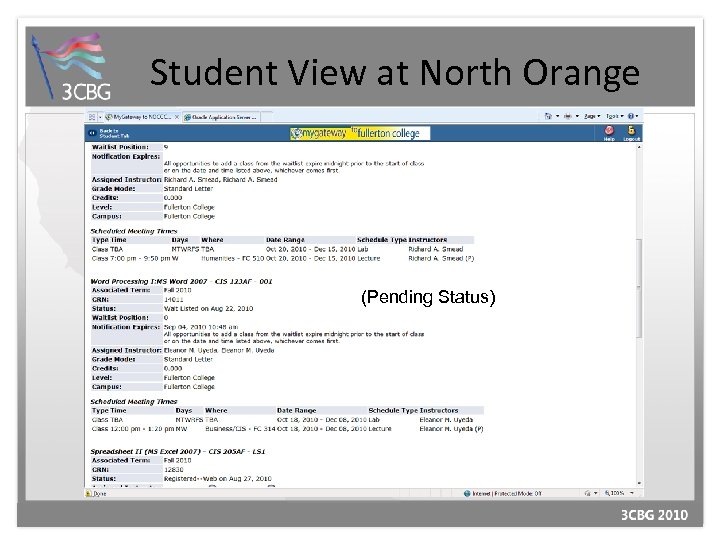Click the 'Wait Listed on Aug 22, 2010' status text

pos(208,309)
